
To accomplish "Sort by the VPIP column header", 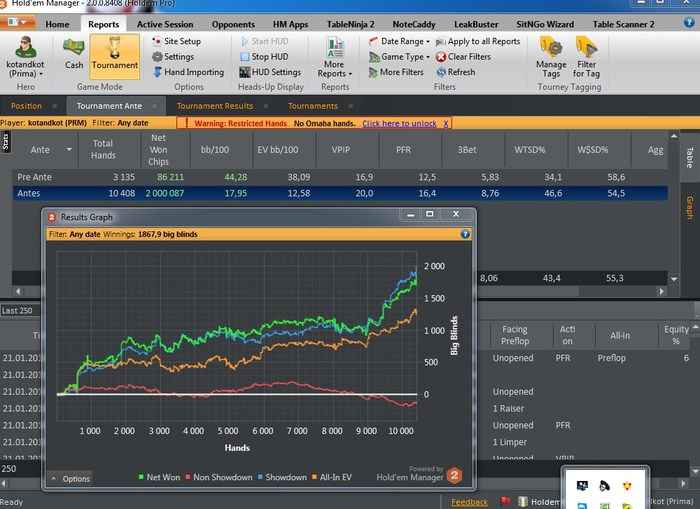I will click(x=341, y=150).
